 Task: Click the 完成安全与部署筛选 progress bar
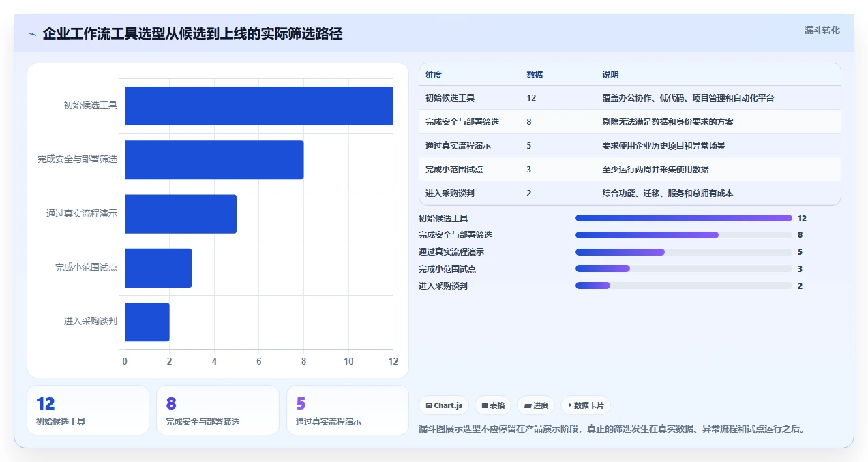(684, 235)
